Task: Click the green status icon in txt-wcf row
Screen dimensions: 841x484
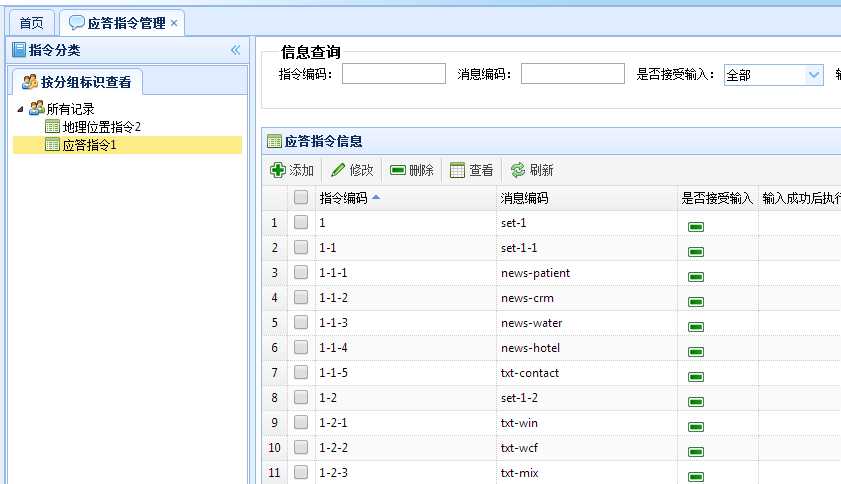Action: 696,452
